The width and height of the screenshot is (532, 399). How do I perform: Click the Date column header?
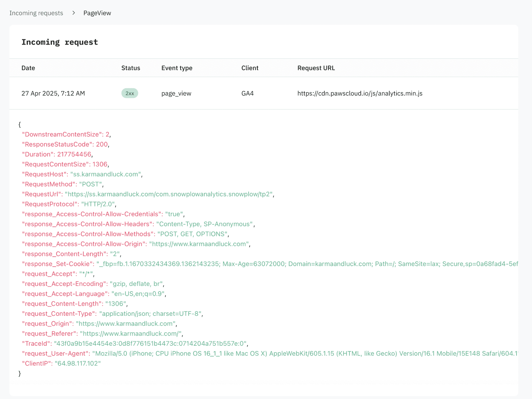click(28, 68)
